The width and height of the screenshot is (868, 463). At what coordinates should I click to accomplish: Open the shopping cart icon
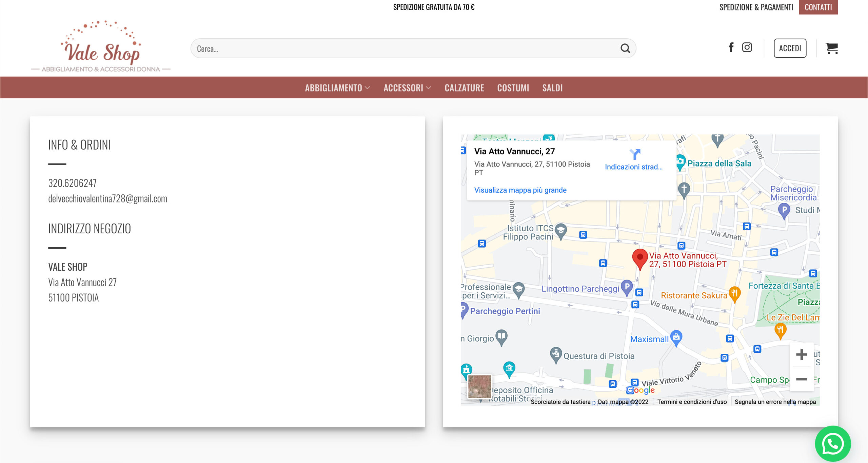[x=832, y=48]
